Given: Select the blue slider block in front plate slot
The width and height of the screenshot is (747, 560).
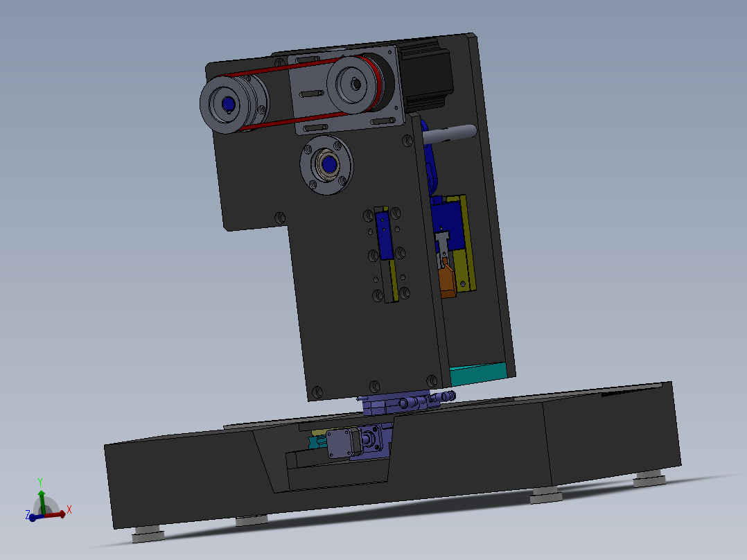Looking at the screenshot, I should coord(383,236).
